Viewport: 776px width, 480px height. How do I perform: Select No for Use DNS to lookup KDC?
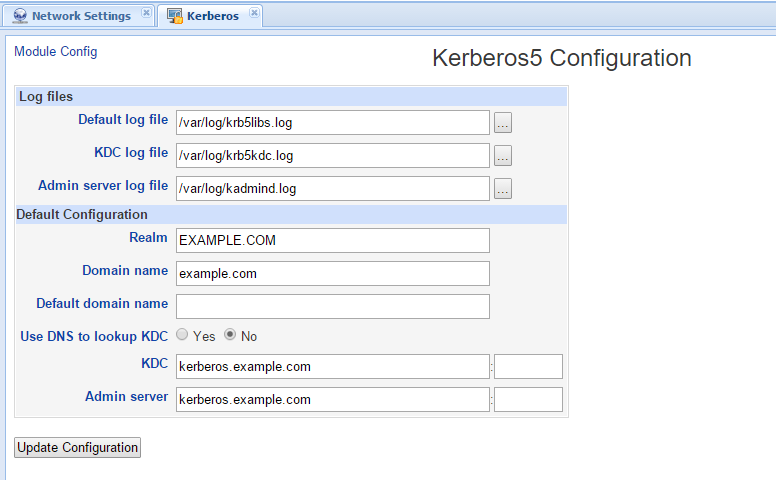pyautogui.click(x=230, y=335)
